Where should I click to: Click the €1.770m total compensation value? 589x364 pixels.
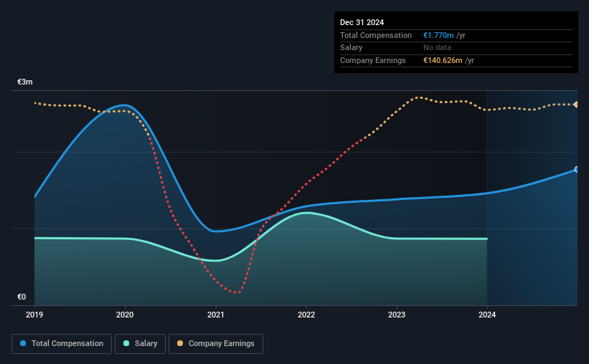click(438, 35)
